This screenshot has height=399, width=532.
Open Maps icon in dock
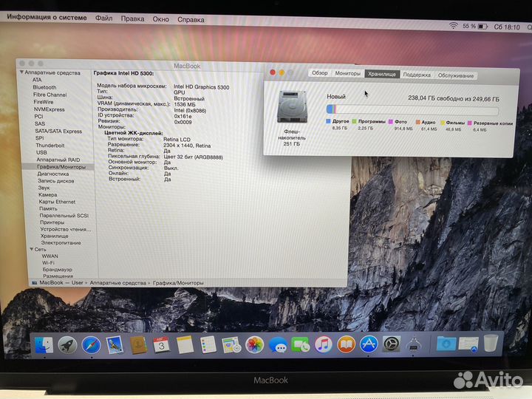pos(231,345)
